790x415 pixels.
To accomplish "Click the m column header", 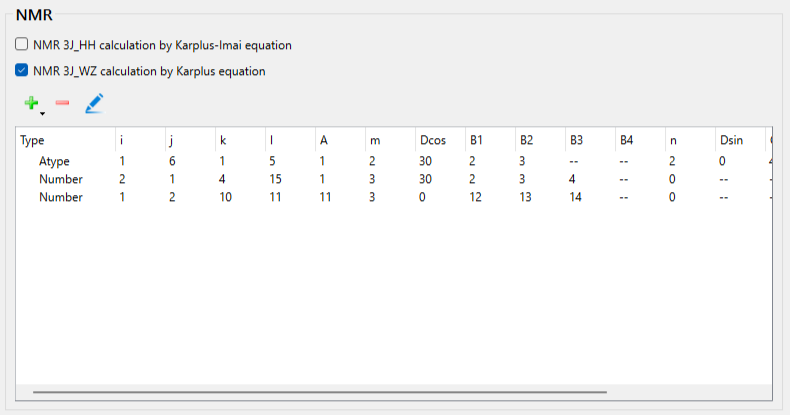I will pyautogui.click(x=374, y=141).
